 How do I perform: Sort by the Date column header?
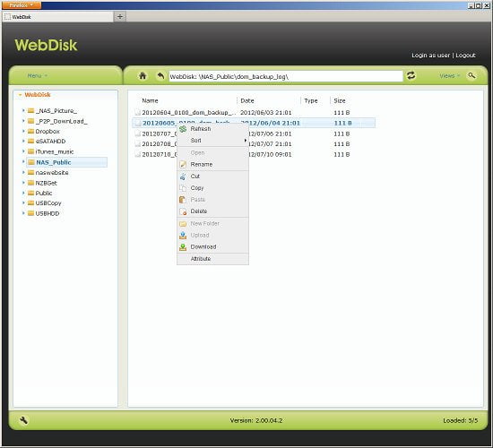(x=247, y=100)
